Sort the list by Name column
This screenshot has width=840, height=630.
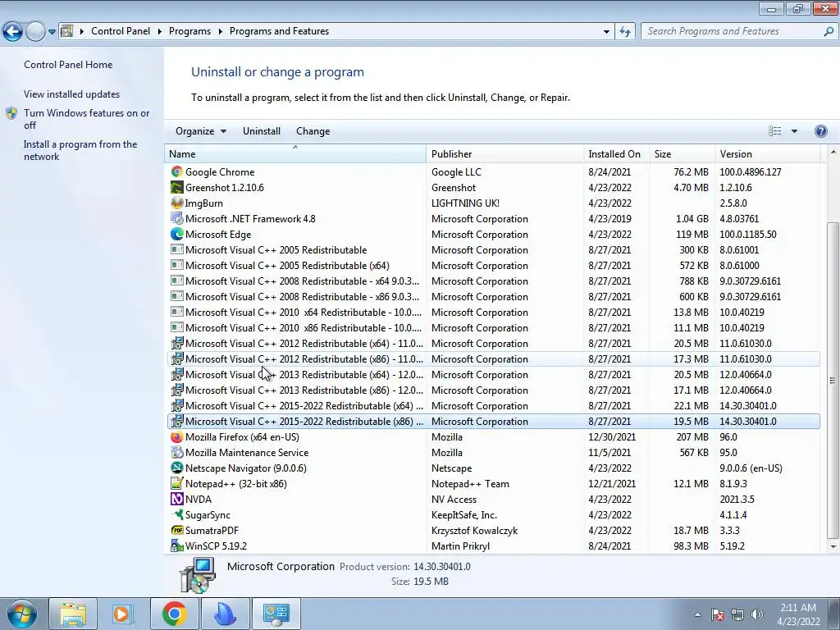point(295,153)
